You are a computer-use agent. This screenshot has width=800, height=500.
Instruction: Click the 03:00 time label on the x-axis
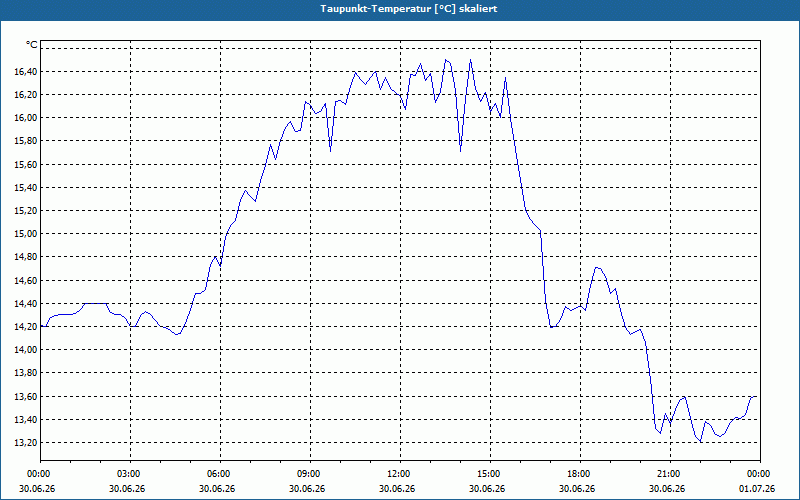[130, 474]
